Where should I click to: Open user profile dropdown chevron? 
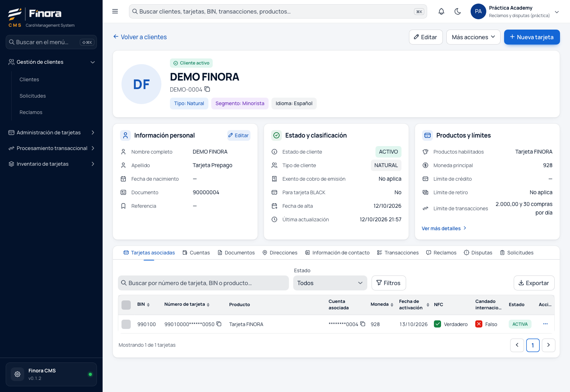click(x=557, y=12)
